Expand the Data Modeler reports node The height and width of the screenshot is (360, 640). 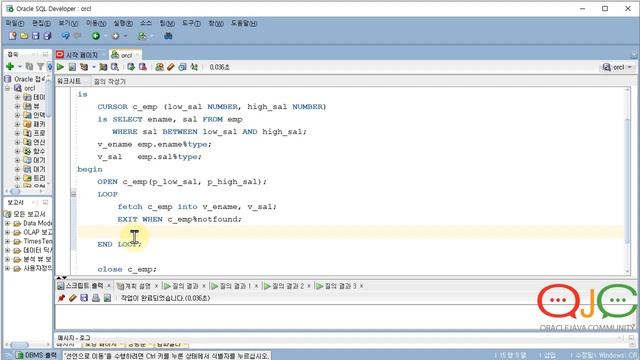tap(8, 223)
